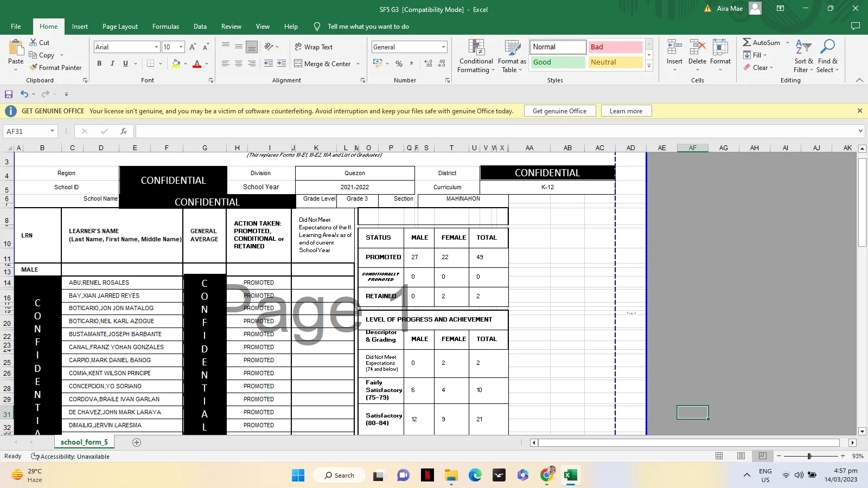Click the decrease decimal icon
The image size is (868, 488).
click(x=442, y=63)
